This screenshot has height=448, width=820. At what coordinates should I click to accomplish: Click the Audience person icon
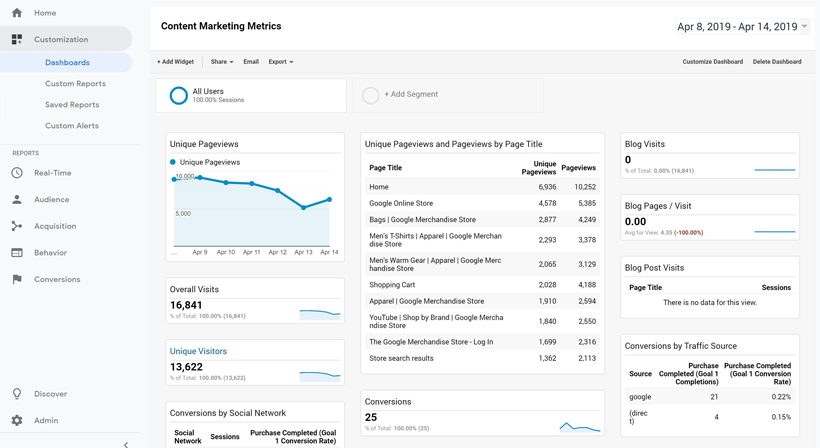pos(17,199)
